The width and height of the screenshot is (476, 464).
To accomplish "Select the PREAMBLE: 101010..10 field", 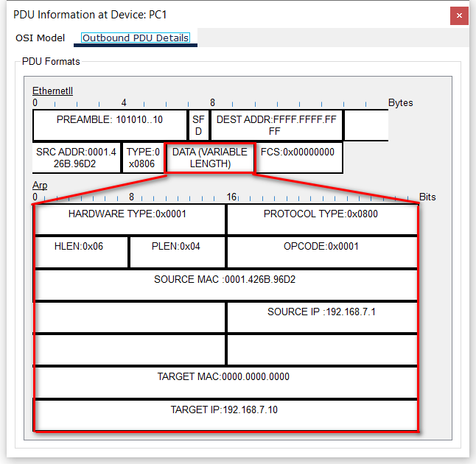I will 110,125.
